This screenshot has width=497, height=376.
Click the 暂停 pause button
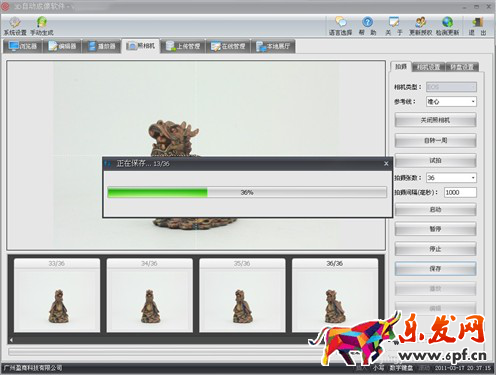pos(435,229)
